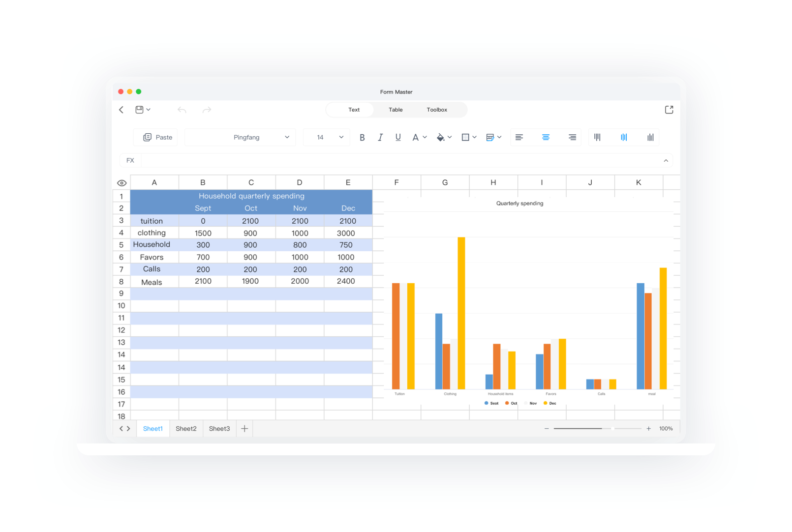The image size is (792, 532).
Task: Apply italic formatting
Action: (x=380, y=137)
